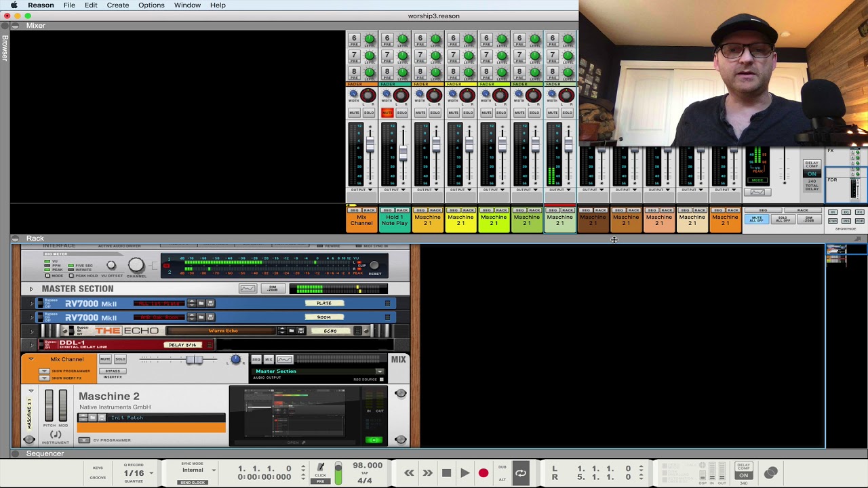This screenshot has width=868, height=488.
Task: Open the Apple menu
Action: click(x=14, y=5)
